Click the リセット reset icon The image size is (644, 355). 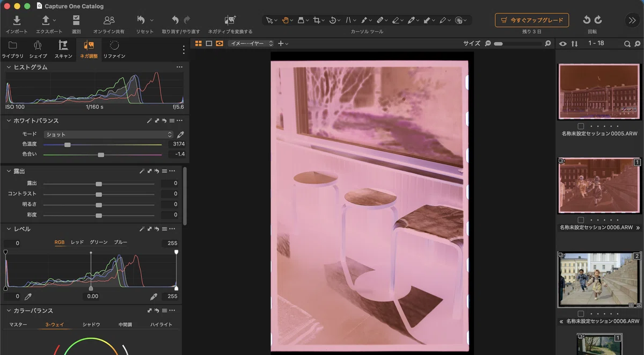[x=141, y=20]
